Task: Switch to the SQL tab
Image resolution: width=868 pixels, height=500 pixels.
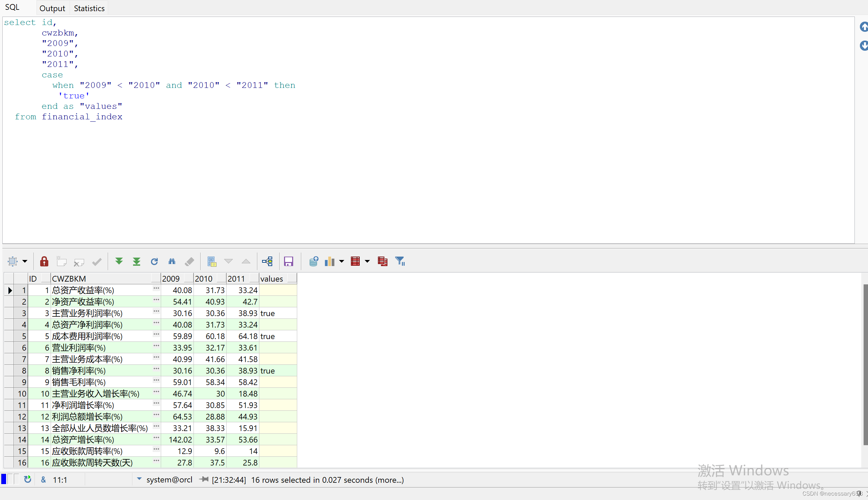Action: 12,7
